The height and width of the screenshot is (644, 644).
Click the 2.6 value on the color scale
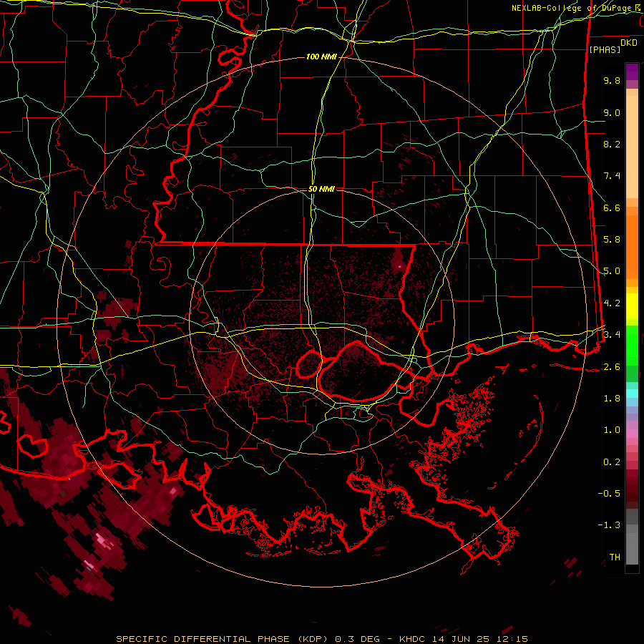tap(612, 367)
